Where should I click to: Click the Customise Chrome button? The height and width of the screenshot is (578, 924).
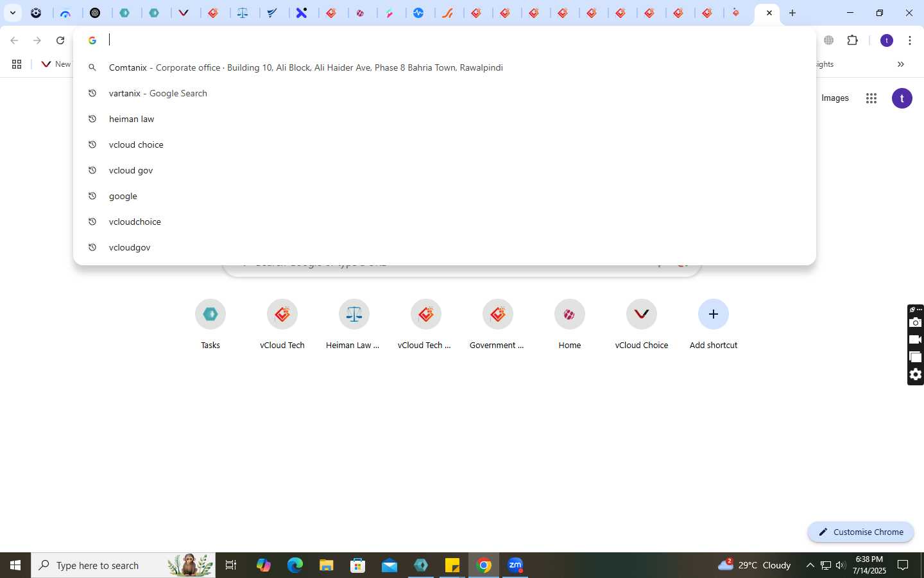(860, 532)
